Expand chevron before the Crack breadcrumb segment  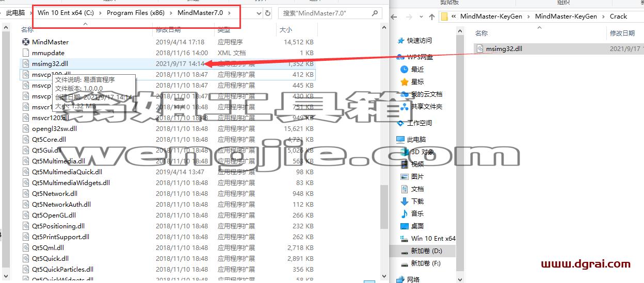click(x=604, y=16)
